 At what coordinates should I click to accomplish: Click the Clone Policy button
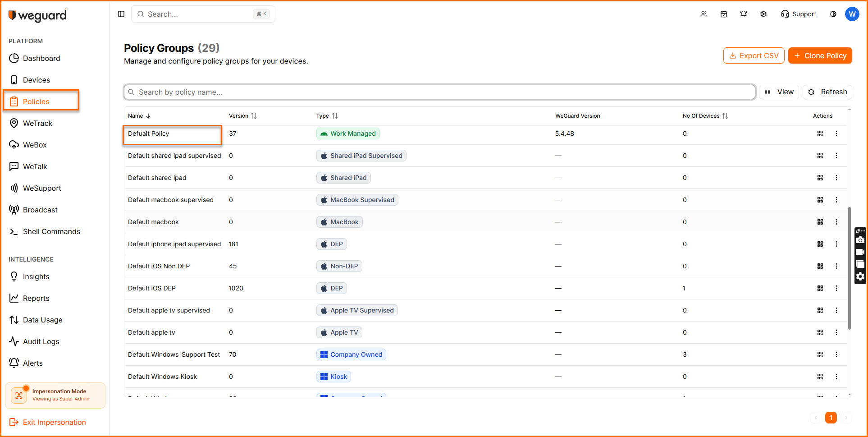tap(820, 55)
